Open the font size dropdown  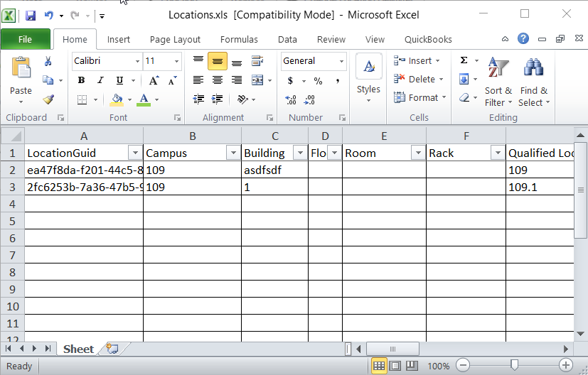(x=176, y=61)
